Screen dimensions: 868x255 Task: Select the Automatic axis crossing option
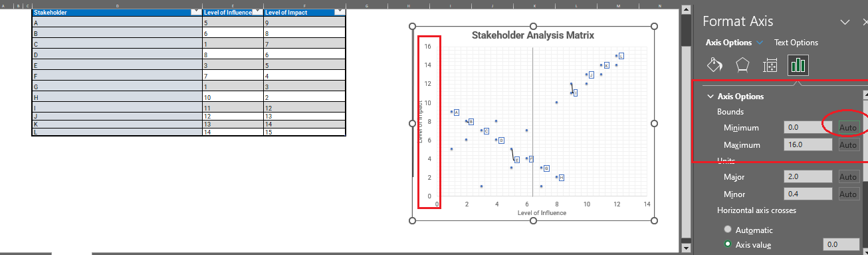coord(728,230)
